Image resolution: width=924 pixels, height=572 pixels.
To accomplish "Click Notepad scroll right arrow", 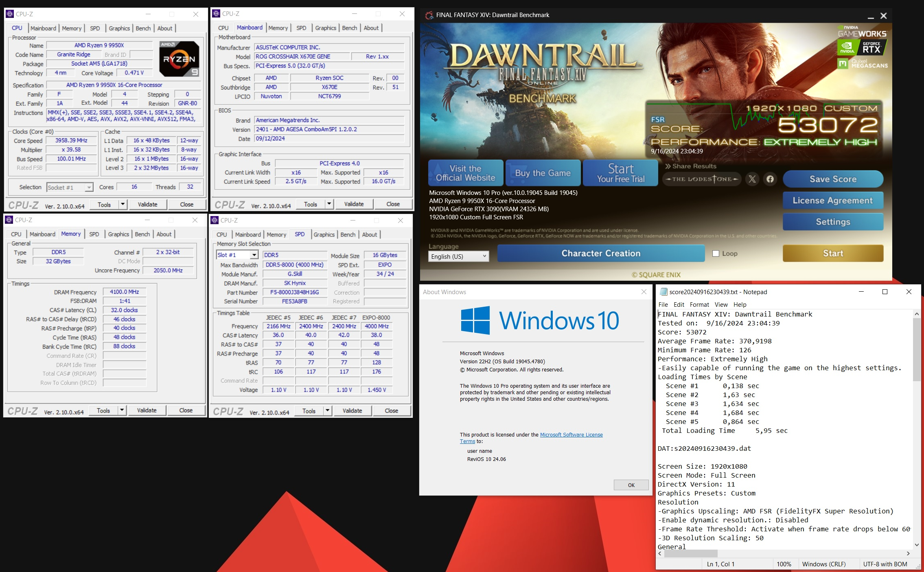I will click(x=908, y=553).
